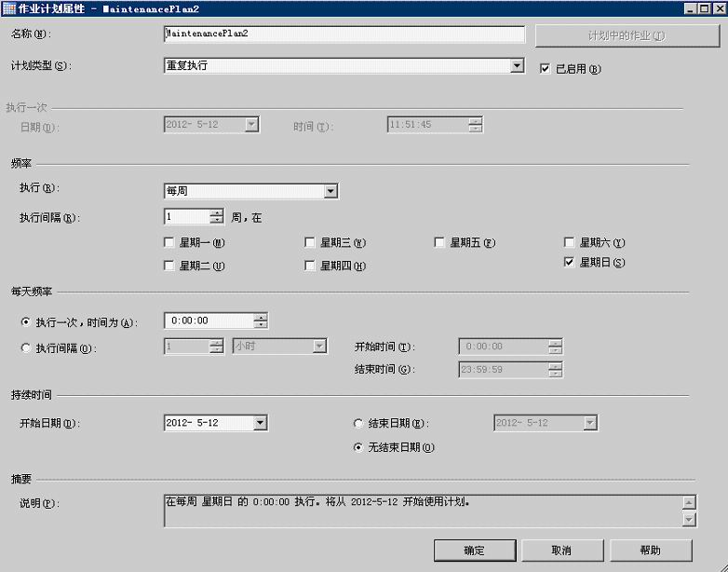The image size is (728, 572).
Task: Select the 执行间隔 radio button under 每天频率
Action: [x=25, y=347]
